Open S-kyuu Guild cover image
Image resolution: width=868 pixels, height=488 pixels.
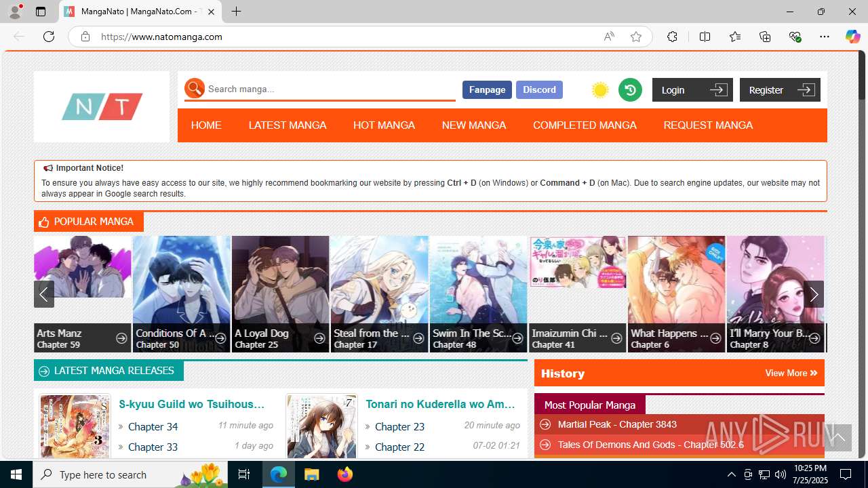pos(75,426)
